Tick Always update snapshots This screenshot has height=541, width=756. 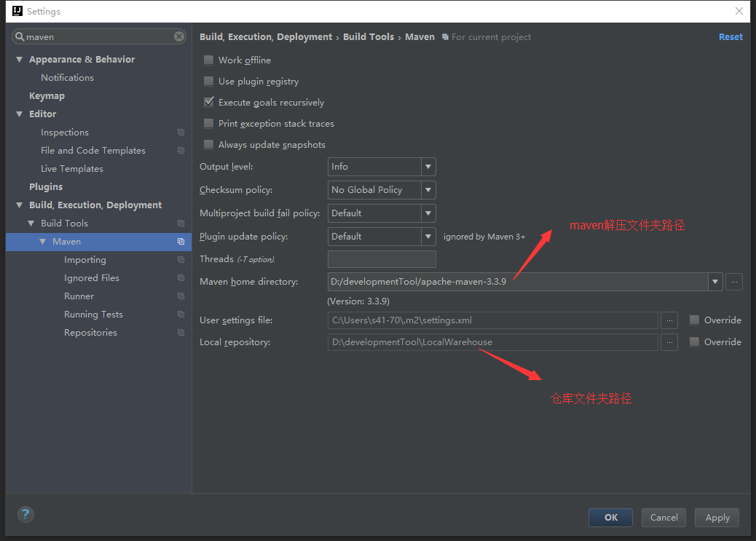[x=209, y=144]
